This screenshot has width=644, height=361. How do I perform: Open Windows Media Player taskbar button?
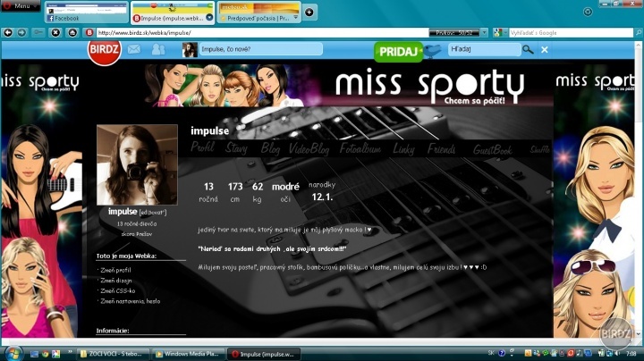point(188,354)
